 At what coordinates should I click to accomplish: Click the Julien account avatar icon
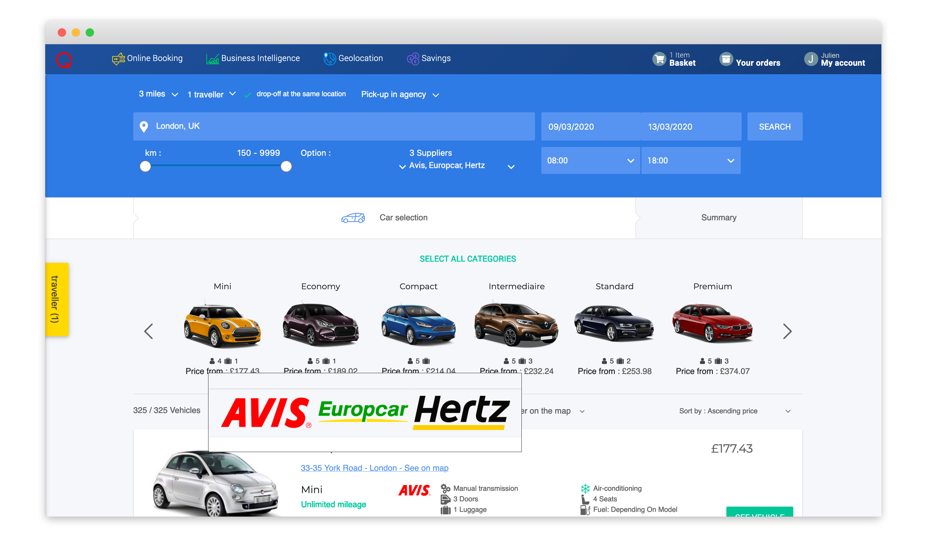coord(811,59)
